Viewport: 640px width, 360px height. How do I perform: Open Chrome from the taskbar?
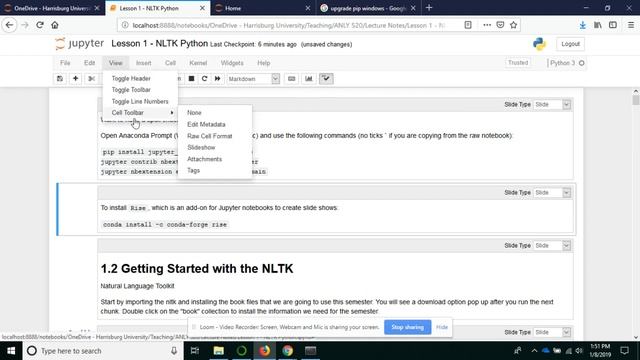click(x=287, y=351)
